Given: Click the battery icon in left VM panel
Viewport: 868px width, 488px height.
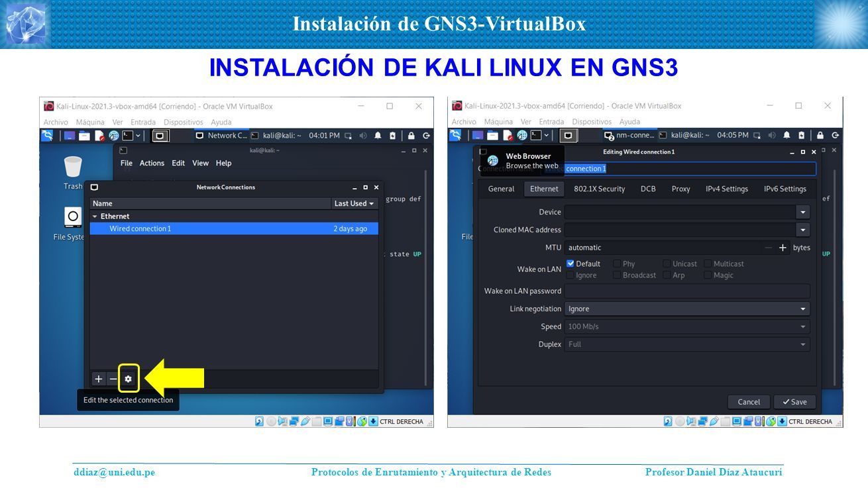Looking at the screenshot, I should [392, 135].
